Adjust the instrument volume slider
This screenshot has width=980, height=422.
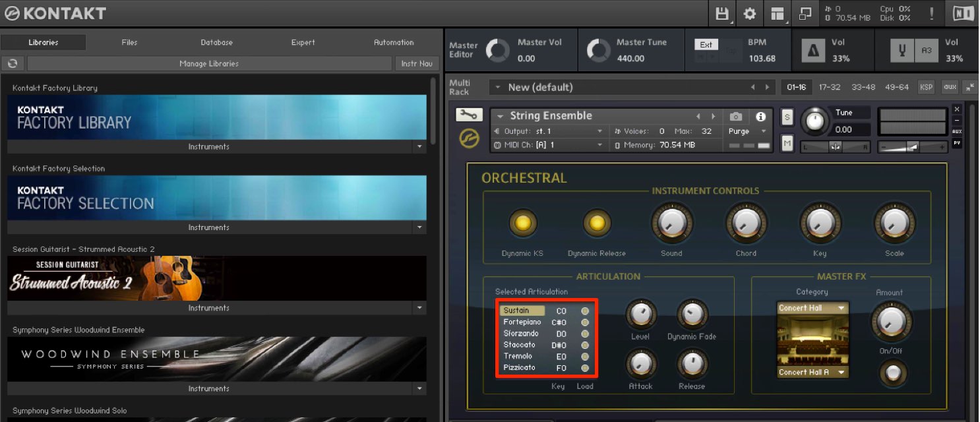[913, 146]
